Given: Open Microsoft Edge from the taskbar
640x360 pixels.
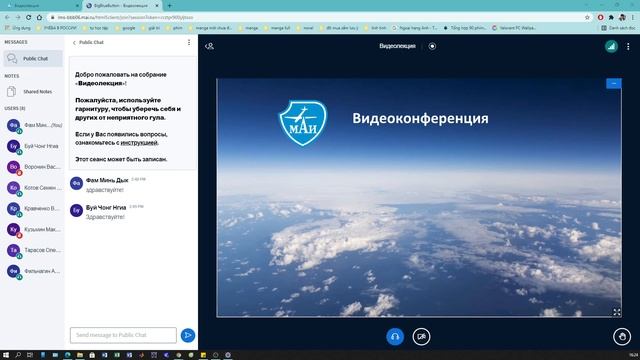Looking at the screenshot, I should click(67, 355).
